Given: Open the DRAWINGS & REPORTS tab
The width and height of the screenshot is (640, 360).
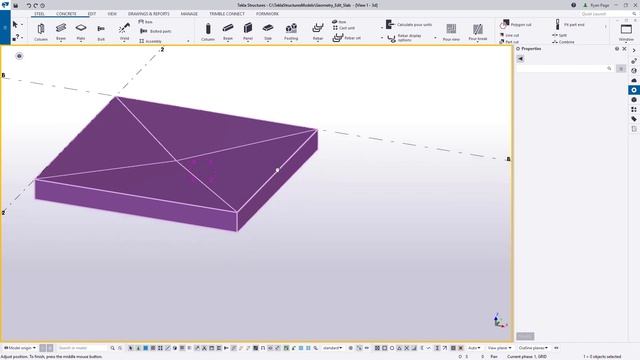Looking at the screenshot, I should (x=149, y=14).
